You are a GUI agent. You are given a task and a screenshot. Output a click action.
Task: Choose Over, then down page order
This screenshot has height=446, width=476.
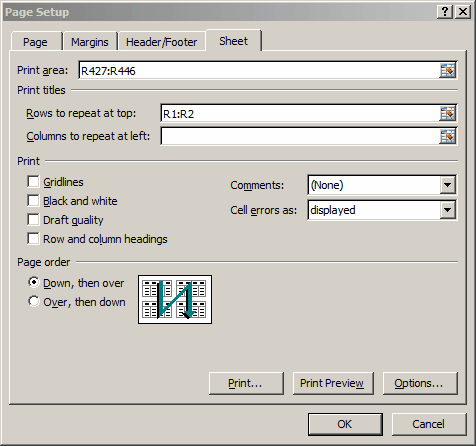[34, 302]
